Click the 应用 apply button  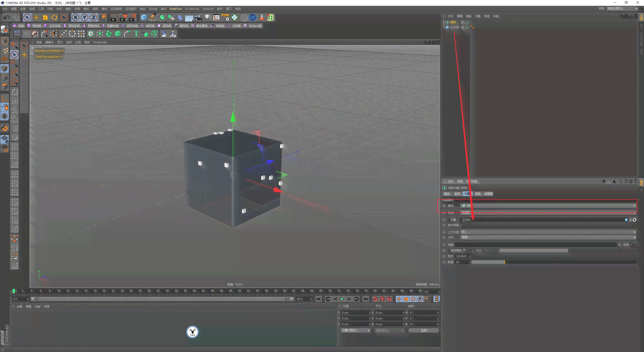pyautogui.click(x=424, y=330)
